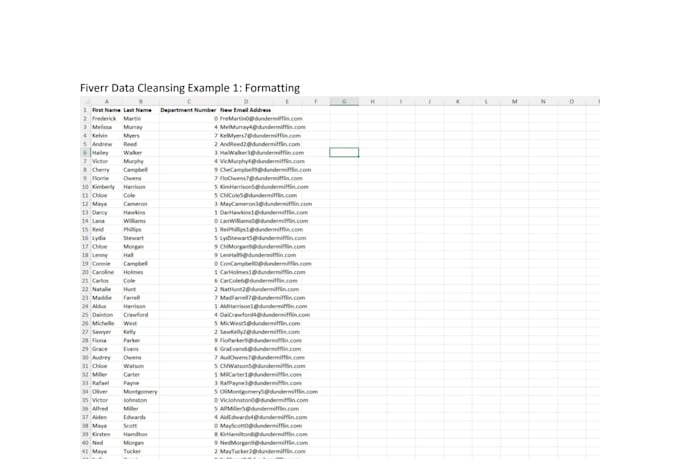Select column C header
The width and height of the screenshot is (680, 459).
pyautogui.click(x=189, y=102)
